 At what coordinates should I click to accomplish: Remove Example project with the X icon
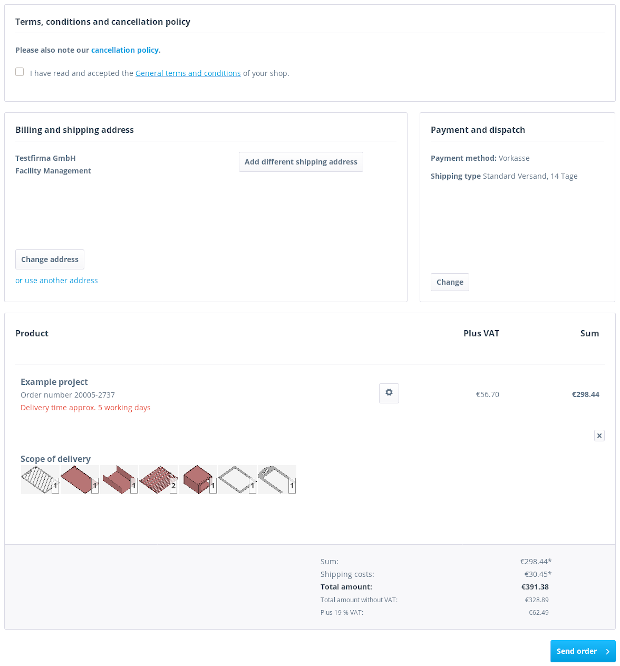click(599, 435)
